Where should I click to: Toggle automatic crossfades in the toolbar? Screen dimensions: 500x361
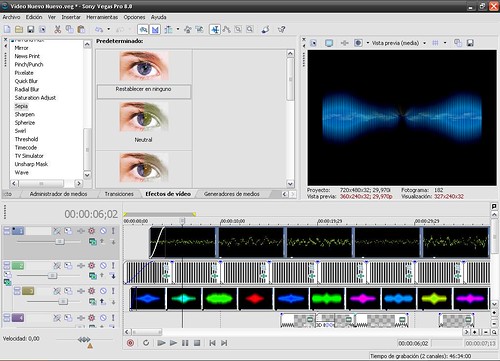pyautogui.click(x=155, y=29)
